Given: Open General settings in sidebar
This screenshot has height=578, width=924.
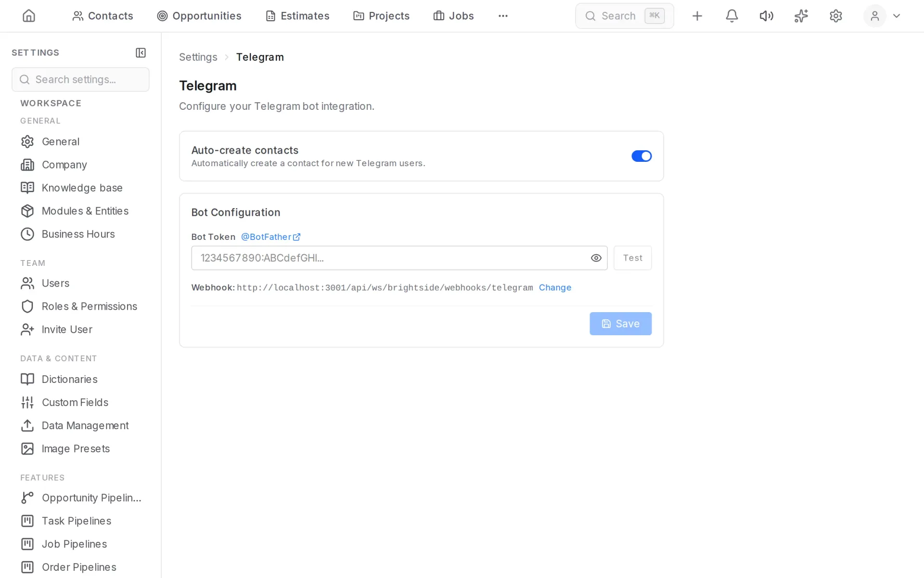Looking at the screenshot, I should coord(80,142).
